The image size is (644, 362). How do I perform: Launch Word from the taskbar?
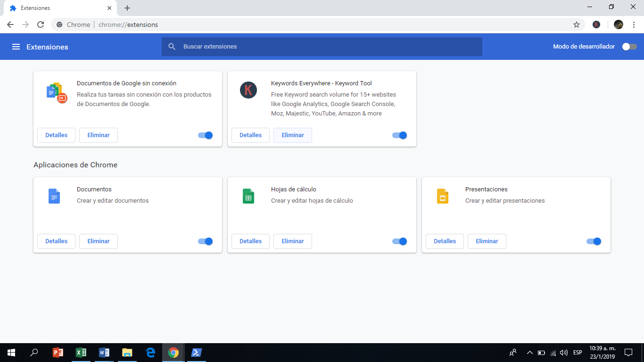(104, 353)
